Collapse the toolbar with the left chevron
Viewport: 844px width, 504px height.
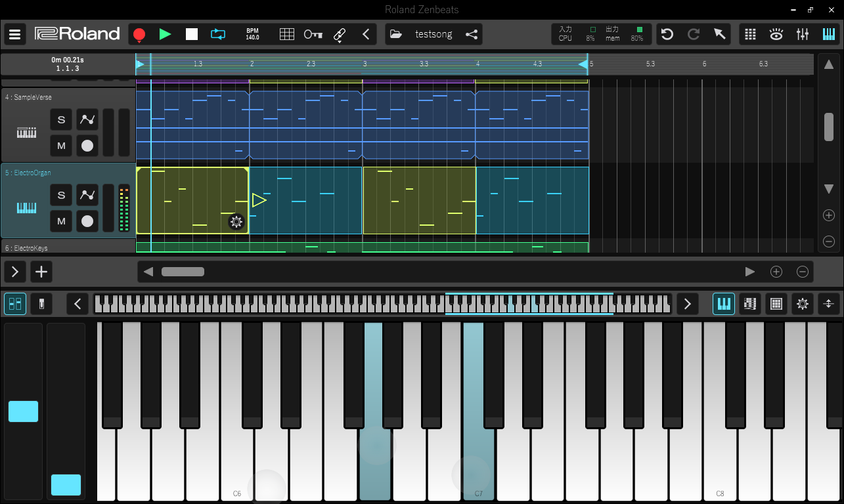point(366,34)
